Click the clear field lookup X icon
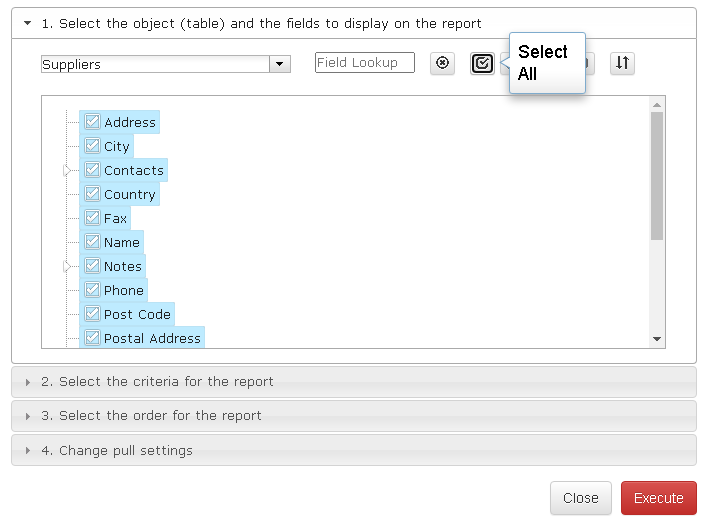Image resolution: width=708 pixels, height=526 pixels. (x=442, y=63)
